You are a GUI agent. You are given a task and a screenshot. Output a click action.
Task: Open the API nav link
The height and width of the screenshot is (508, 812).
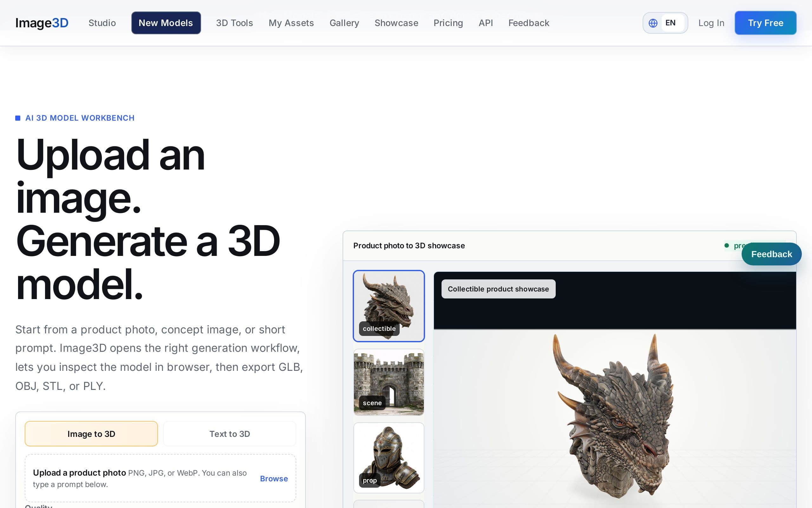[x=486, y=23]
